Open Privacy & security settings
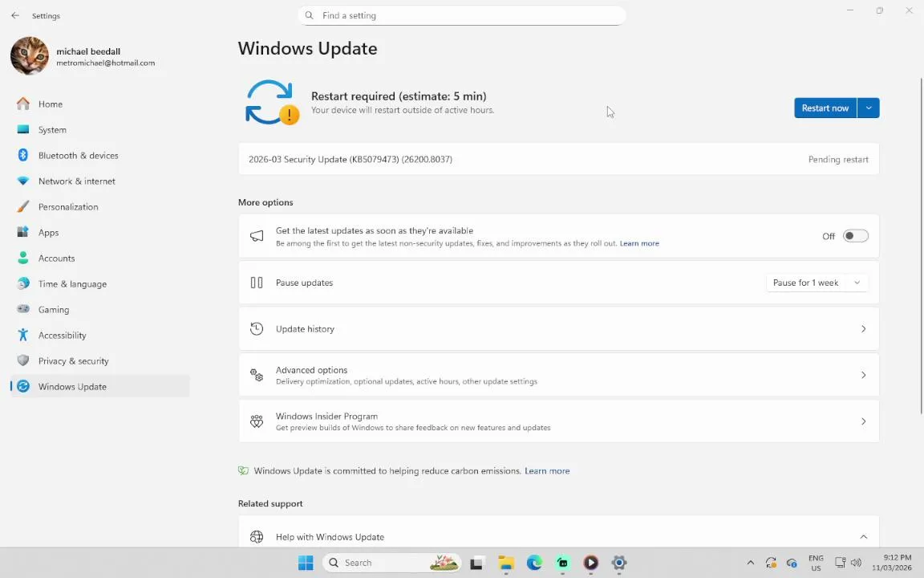The width and height of the screenshot is (924, 578). point(100,361)
